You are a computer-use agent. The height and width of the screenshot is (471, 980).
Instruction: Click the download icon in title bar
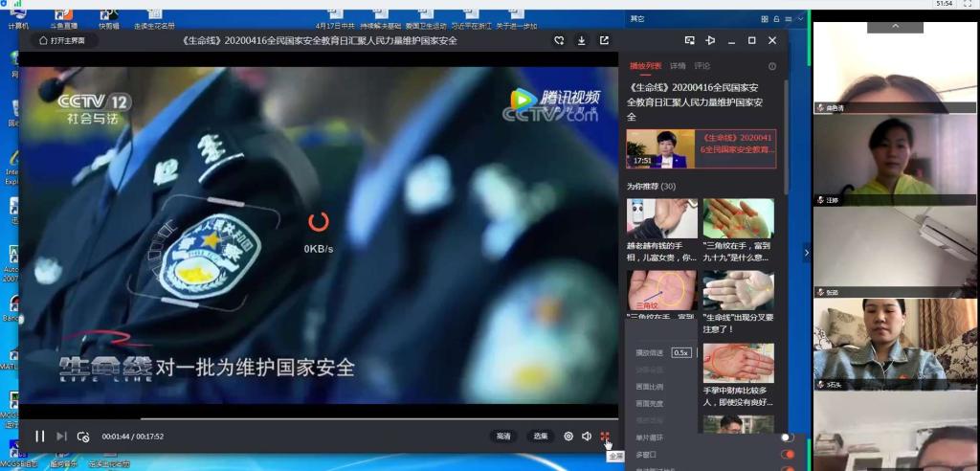coord(581,40)
